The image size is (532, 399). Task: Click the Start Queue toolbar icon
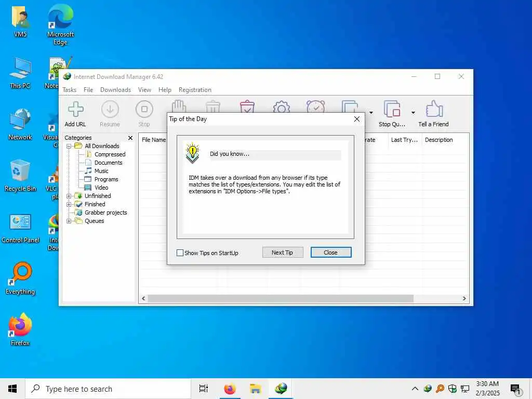350,107
